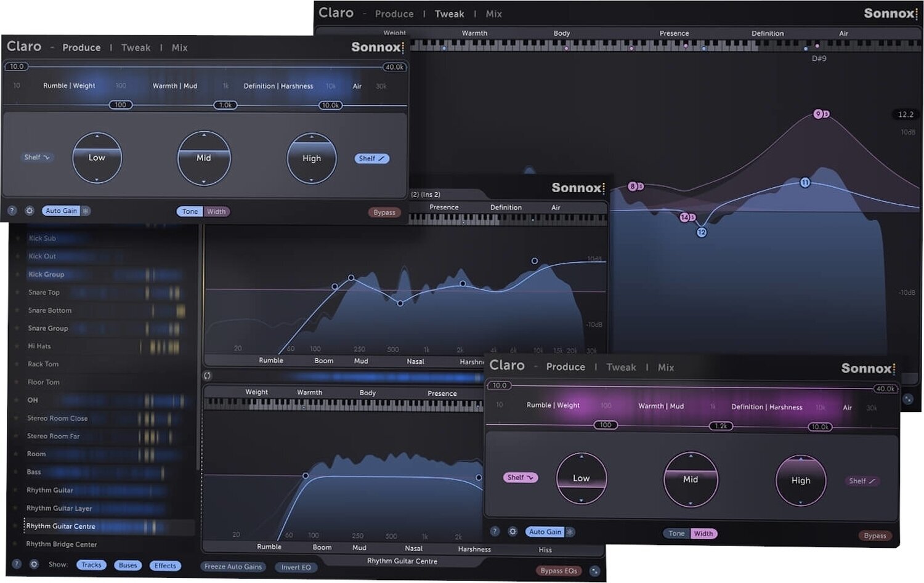The height and width of the screenshot is (583, 924).
Task: Click Freeze Auto Gains in Mix window
Action: click(233, 566)
